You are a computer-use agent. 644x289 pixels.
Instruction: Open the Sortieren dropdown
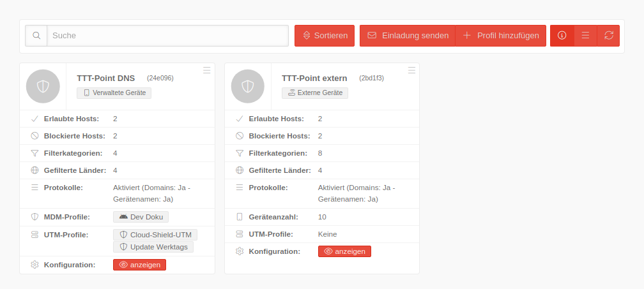click(x=325, y=36)
